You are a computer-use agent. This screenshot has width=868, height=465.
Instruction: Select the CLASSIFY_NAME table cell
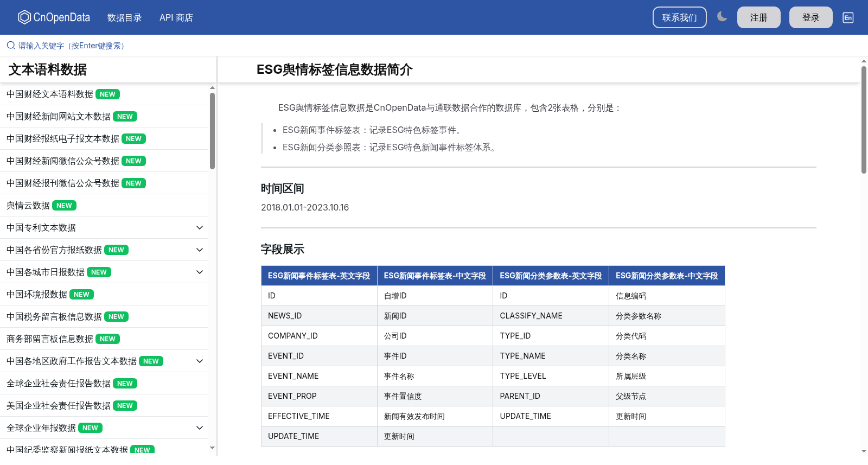(551, 316)
